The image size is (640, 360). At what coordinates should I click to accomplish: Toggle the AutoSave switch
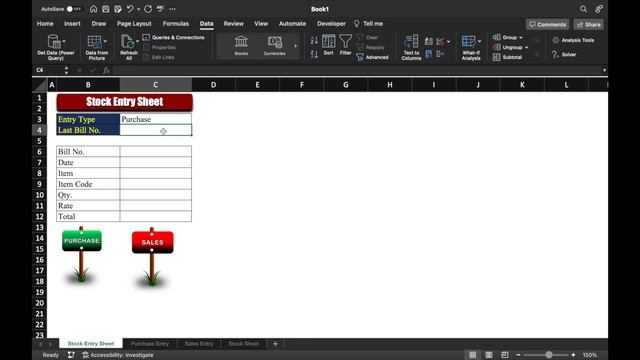click(74, 9)
